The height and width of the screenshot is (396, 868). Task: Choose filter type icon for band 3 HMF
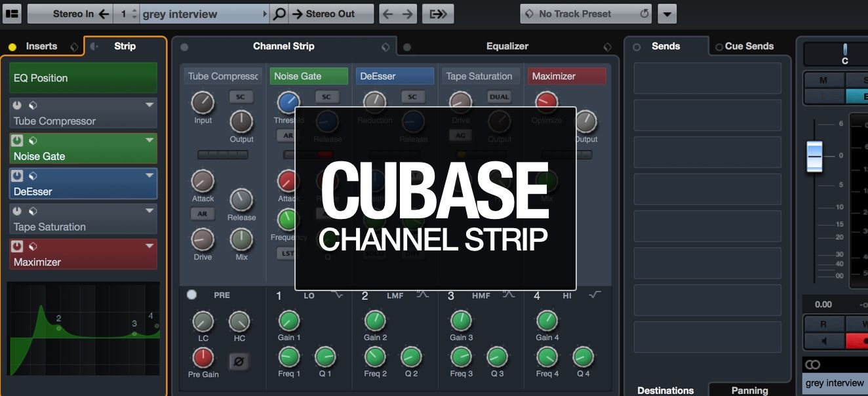click(509, 295)
